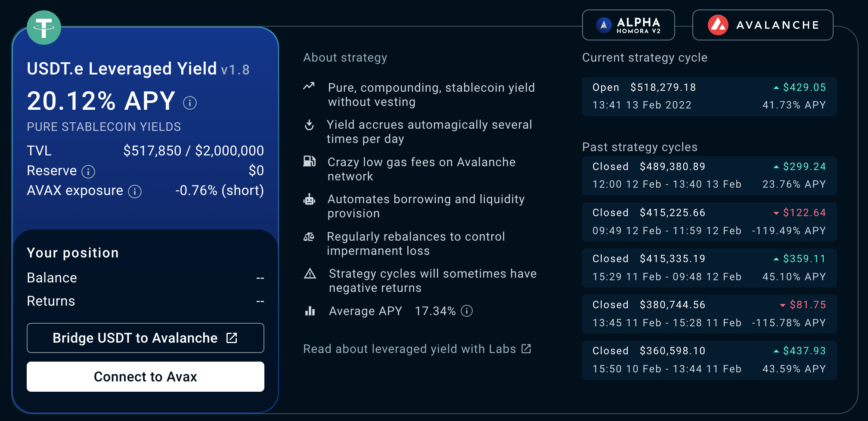Select the Open cycle $518,279.18 card
The image size is (868, 421).
point(710,96)
